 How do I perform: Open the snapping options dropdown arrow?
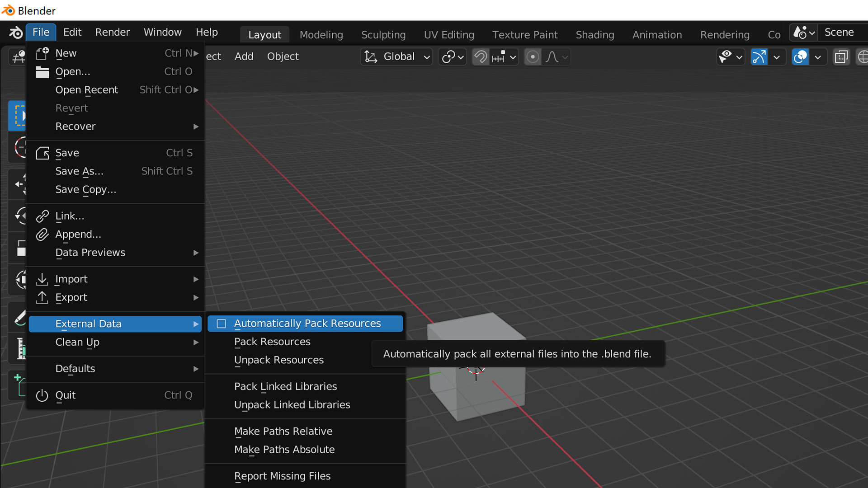tap(513, 57)
